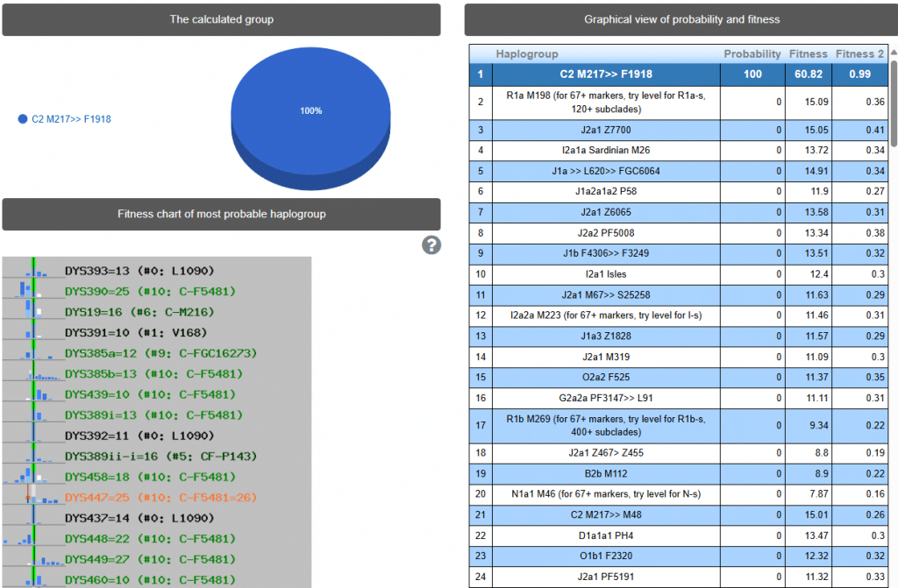This screenshot has width=898, height=588.
Task: Sort by the Probability column header
Action: 752,54
